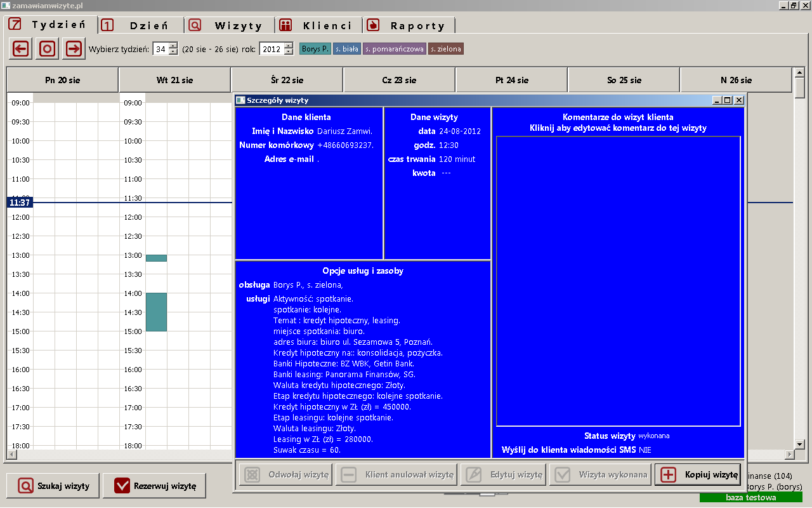This screenshot has width=812, height=508.
Task: Select the s. pomarańczowa purple resource tag
Action: 395,49
